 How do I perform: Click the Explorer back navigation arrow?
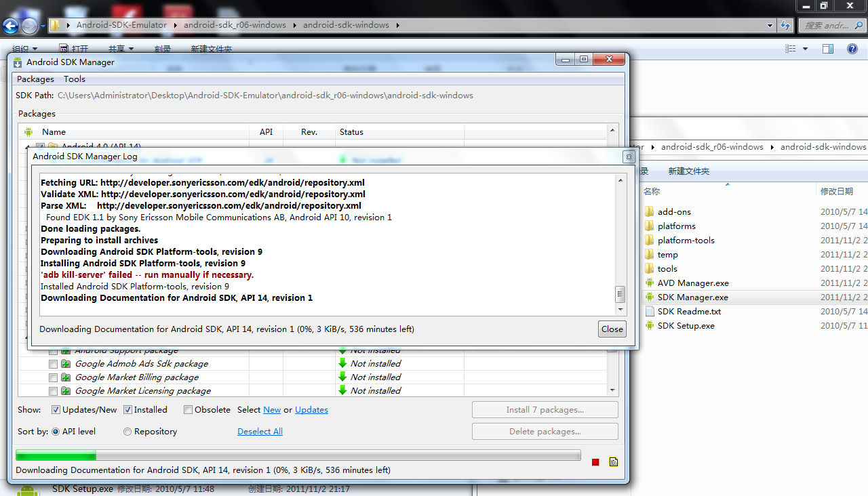coord(11,26)
